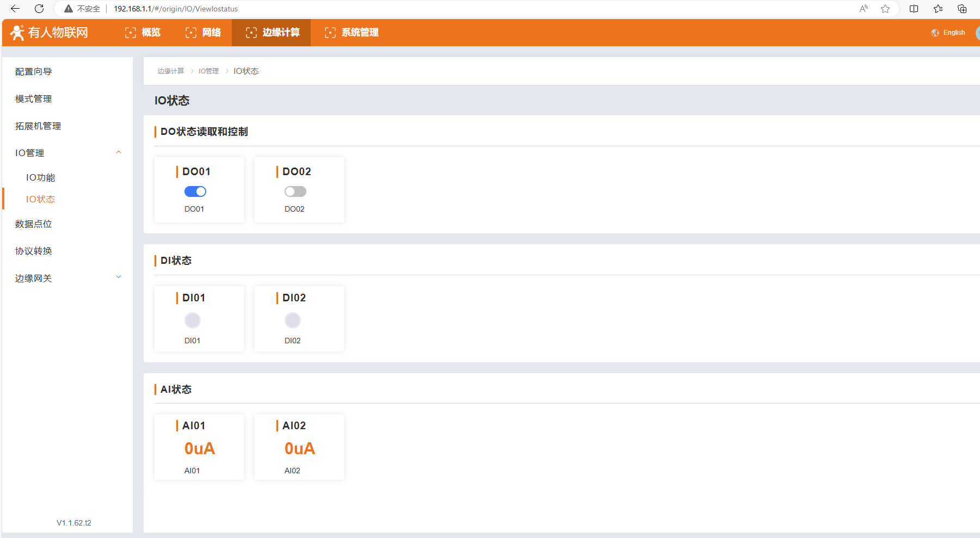
Task: Click the 有人物联网 logo
Action: [50, 33]
